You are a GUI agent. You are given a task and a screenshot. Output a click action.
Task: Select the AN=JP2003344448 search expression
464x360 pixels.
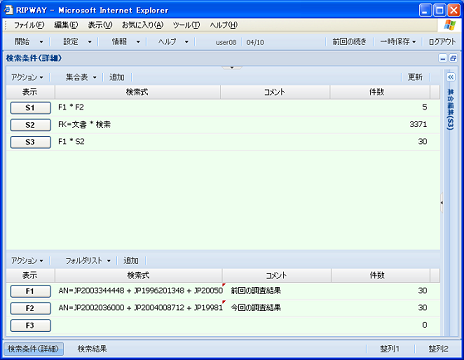[140, 291]
